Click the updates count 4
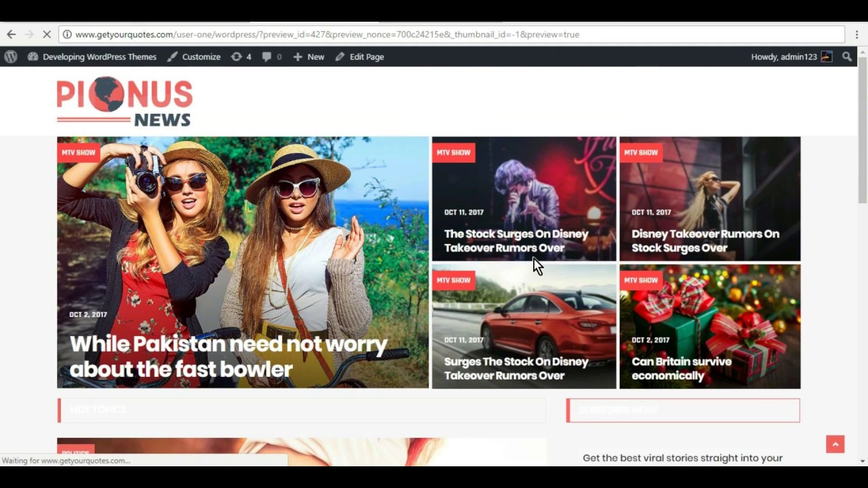The image size is (868, 488). point(249,57)
